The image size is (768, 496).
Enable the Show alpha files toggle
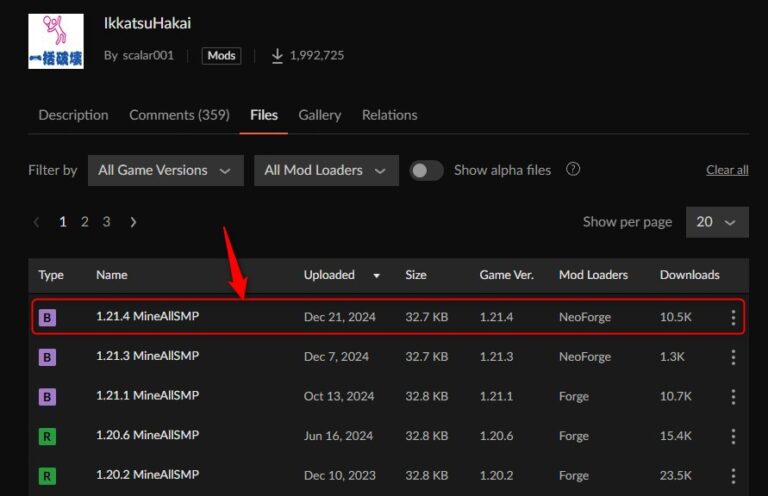[426, 170]
